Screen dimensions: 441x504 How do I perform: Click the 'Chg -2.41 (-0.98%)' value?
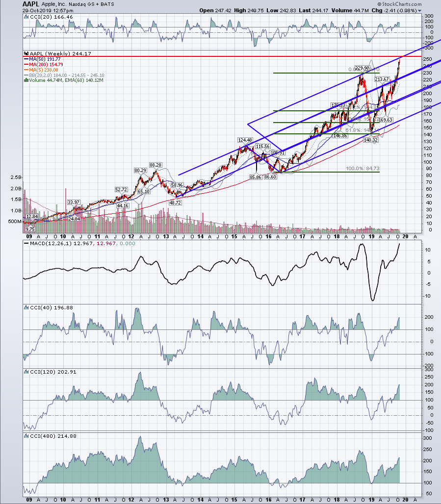[x=394, y=10]
